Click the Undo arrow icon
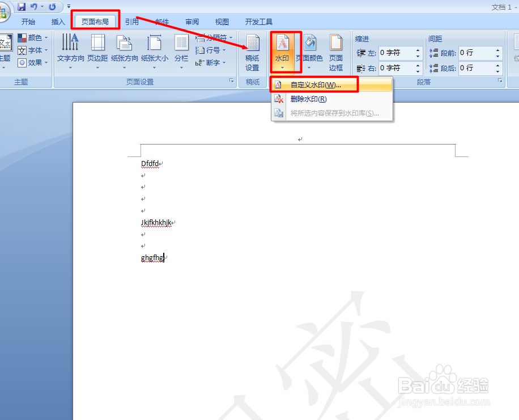This screenshot has width=519, height=420. (x=33, y=6)
